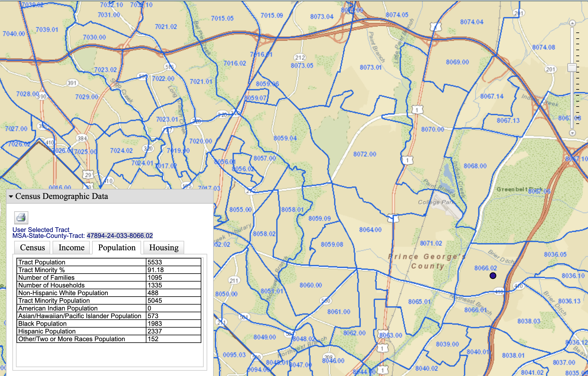The image size is (588, 376).
Task: Click the route 211 marker near tract 8050.00
Action: [x=233, y=280]
